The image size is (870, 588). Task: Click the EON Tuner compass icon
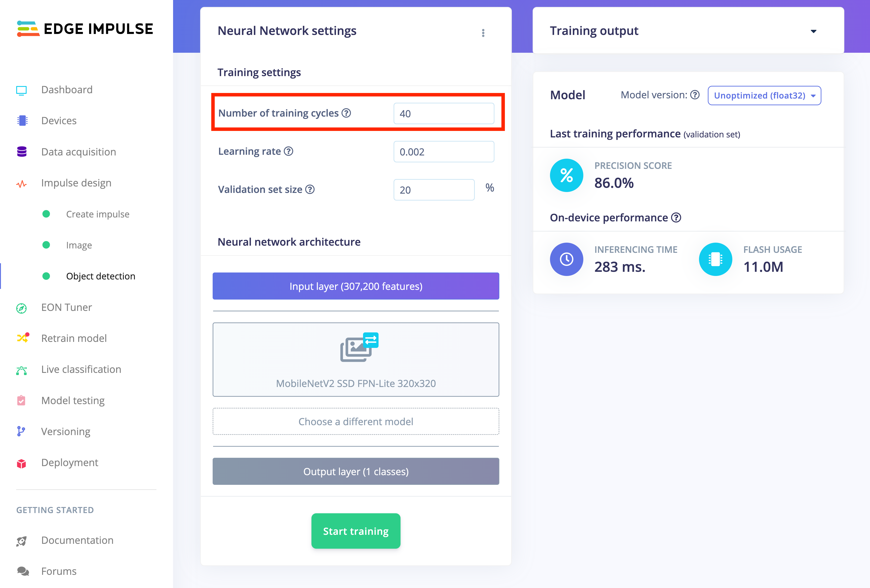click(x=21, y=308)
